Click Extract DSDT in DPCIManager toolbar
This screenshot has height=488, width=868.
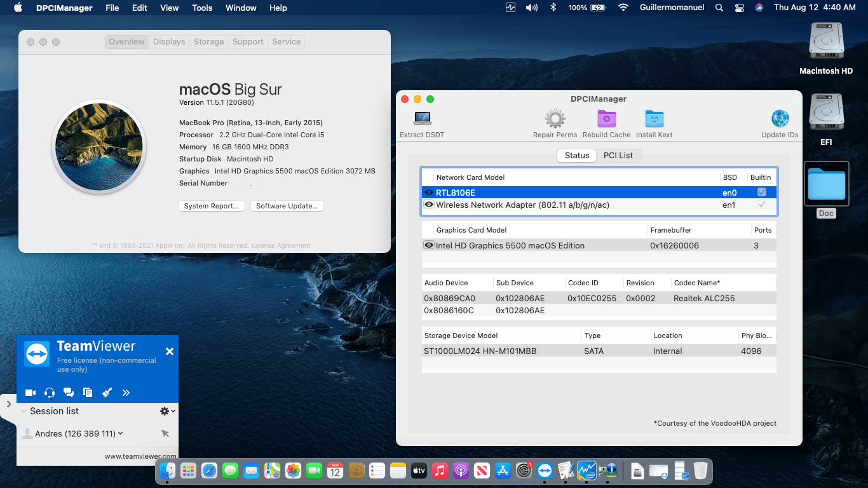pyautogui.click(x=422, y=125)
